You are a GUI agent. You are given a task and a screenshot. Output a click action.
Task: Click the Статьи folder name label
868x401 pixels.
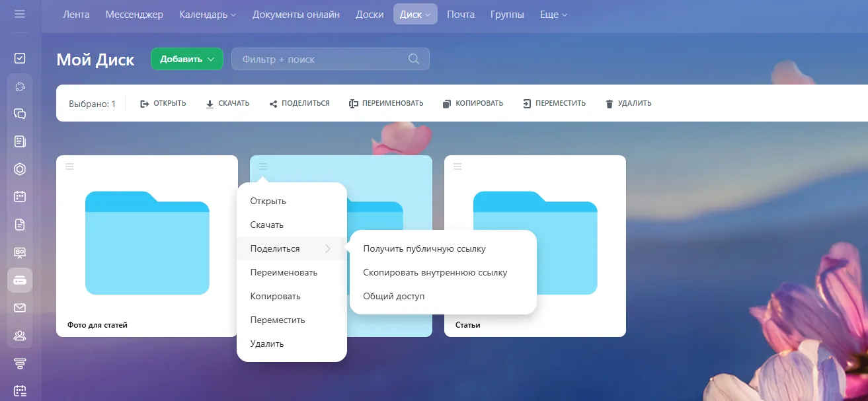[467, 325]
